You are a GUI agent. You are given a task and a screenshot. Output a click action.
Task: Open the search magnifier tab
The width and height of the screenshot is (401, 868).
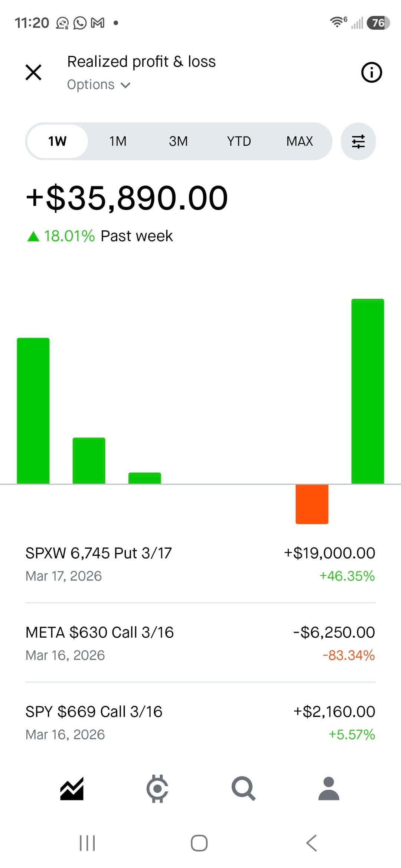(243, 788)
